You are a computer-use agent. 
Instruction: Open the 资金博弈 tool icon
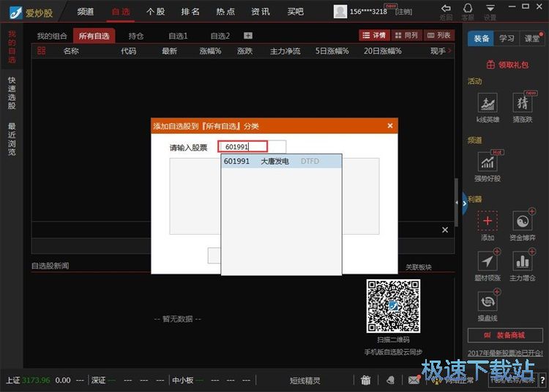[x=523, y=220]
